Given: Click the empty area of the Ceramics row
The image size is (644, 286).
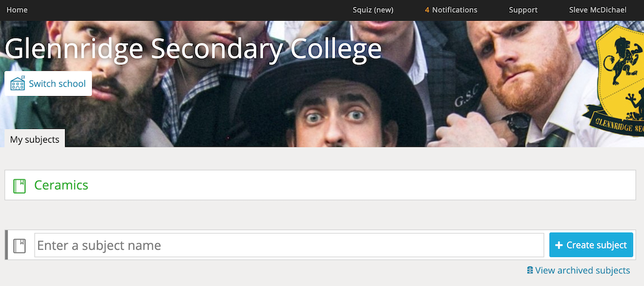Looking at the screenshot, I should click(x=362, y=185).
